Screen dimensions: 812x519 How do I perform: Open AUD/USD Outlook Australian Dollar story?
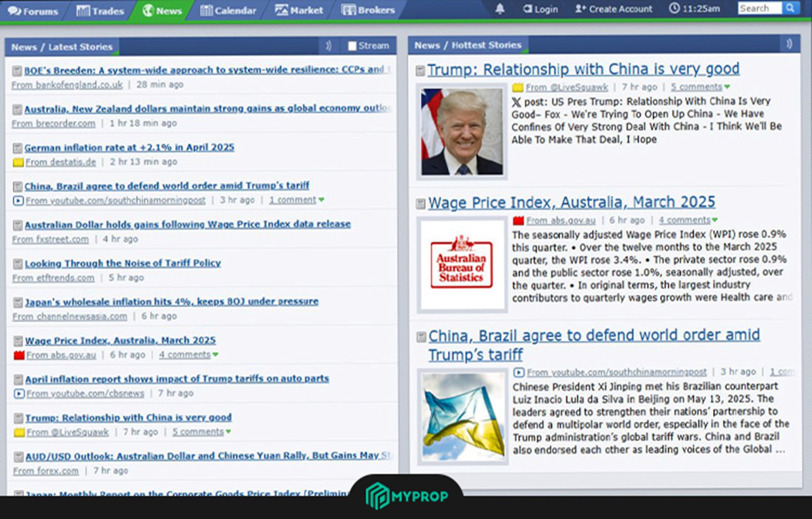coord(209,456)
